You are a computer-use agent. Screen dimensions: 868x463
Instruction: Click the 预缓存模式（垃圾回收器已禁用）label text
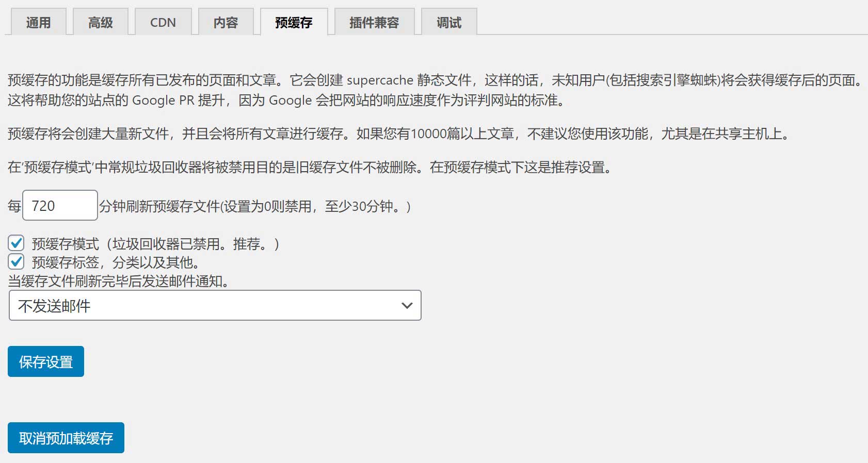pos(155,244)
